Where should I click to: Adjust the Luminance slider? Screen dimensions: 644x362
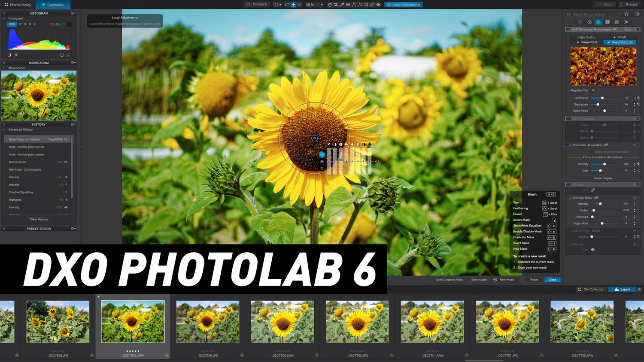(605, 98)
